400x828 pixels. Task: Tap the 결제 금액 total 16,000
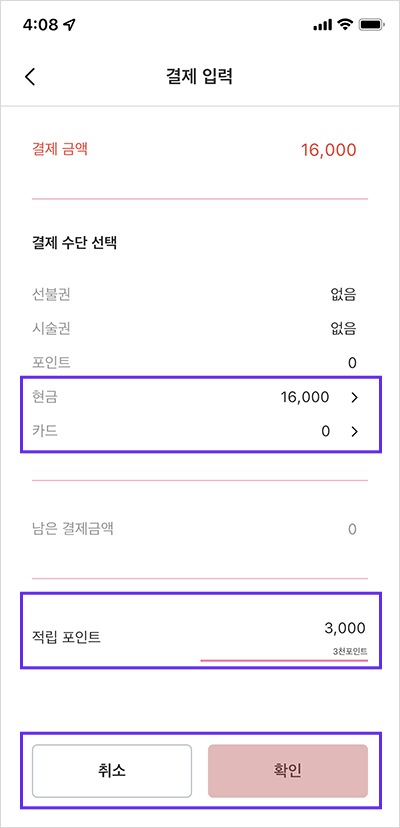point(329,150)
